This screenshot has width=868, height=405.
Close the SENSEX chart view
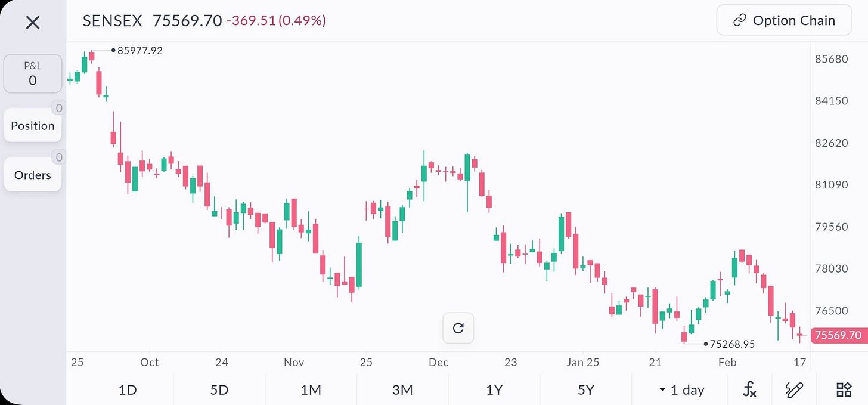coord(33,23)
